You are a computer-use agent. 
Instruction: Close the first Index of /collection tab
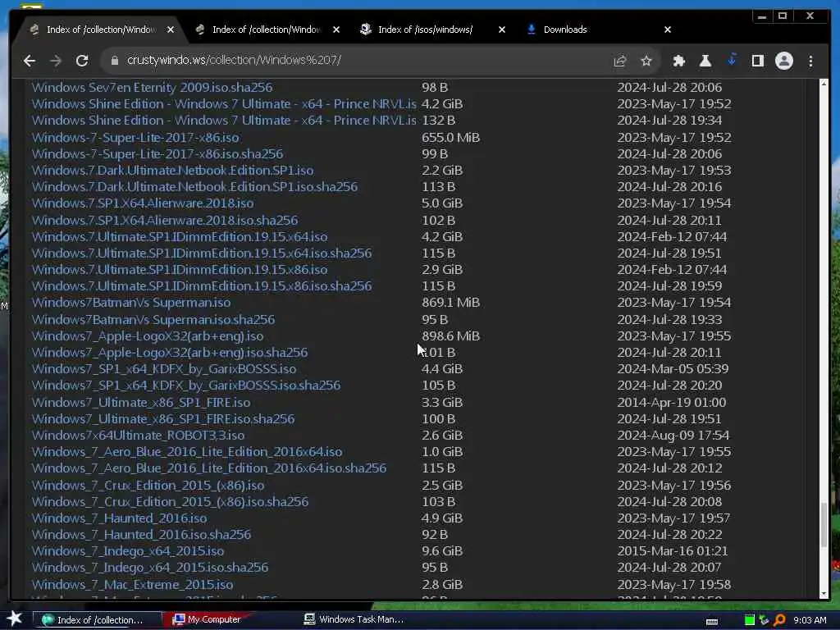pos(171,30)
